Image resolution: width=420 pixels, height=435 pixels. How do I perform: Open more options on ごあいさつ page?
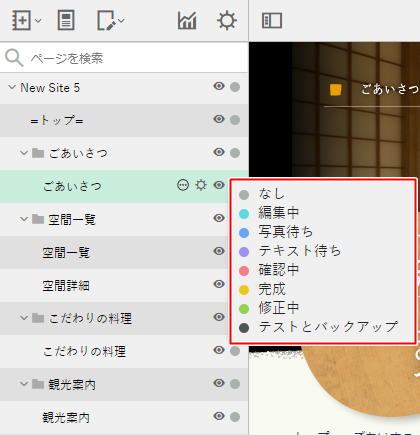(x=183, y=185)
